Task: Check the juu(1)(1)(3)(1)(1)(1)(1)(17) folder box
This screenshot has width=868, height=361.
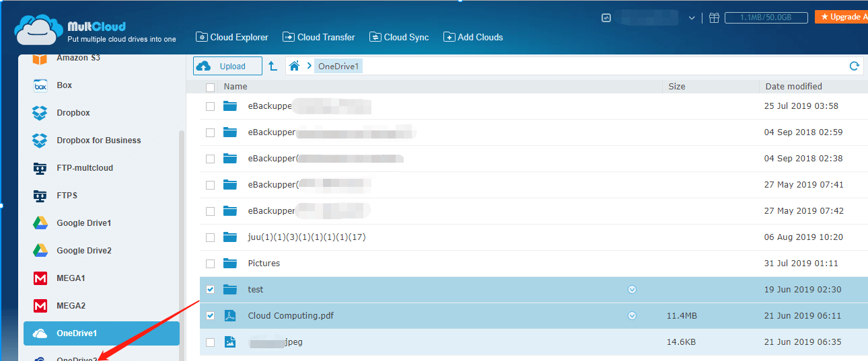Action: tap(211, 237)
